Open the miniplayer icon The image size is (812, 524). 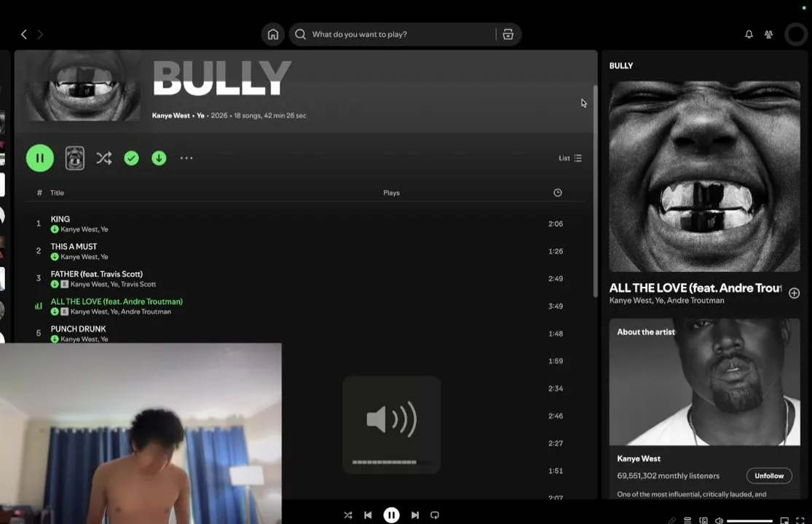(x=784, y=520)
